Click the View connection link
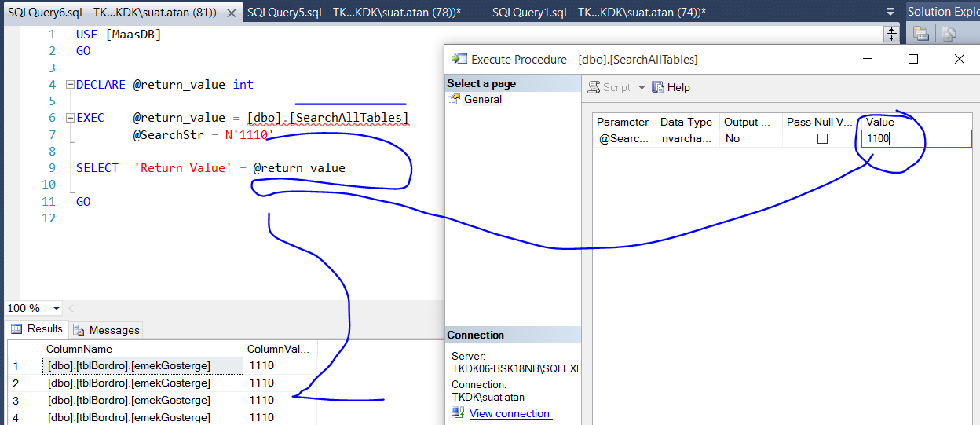This screenshot has width=980, height=425. [510, 413]
